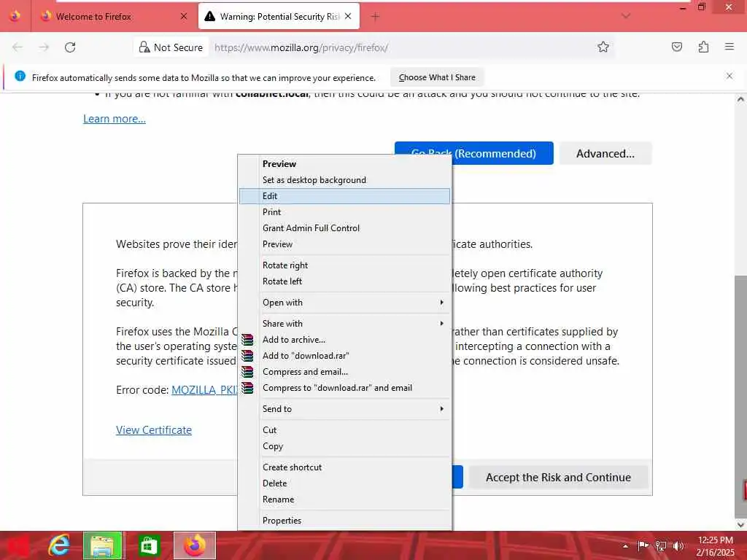Expand the Share with submenu
The image size is (747, 560).
pos(344,323)
